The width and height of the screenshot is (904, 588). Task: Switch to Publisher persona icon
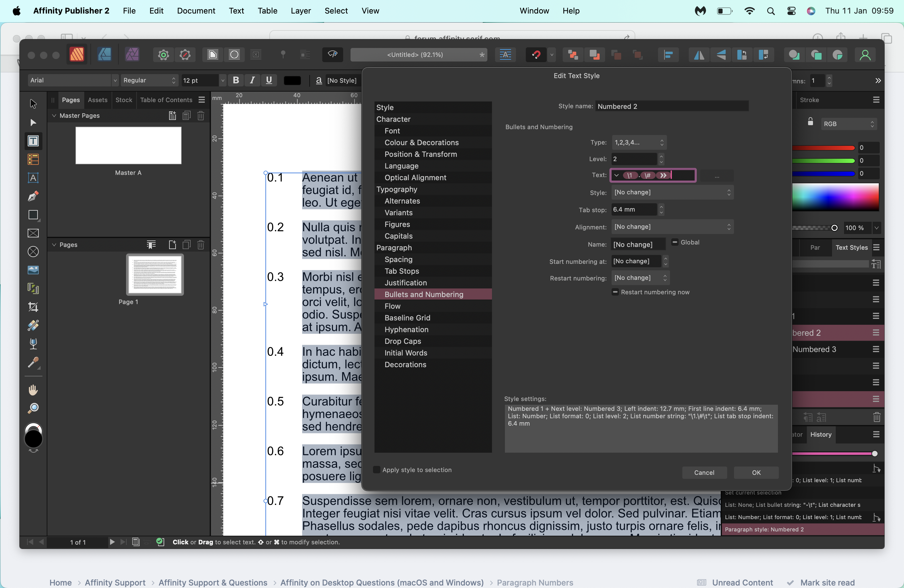click(x=77, y=55)
